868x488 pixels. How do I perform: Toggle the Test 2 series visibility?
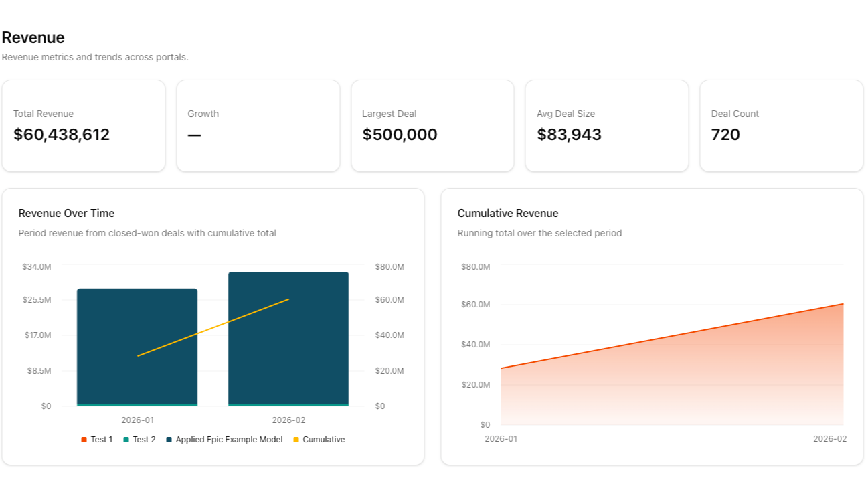141,439
